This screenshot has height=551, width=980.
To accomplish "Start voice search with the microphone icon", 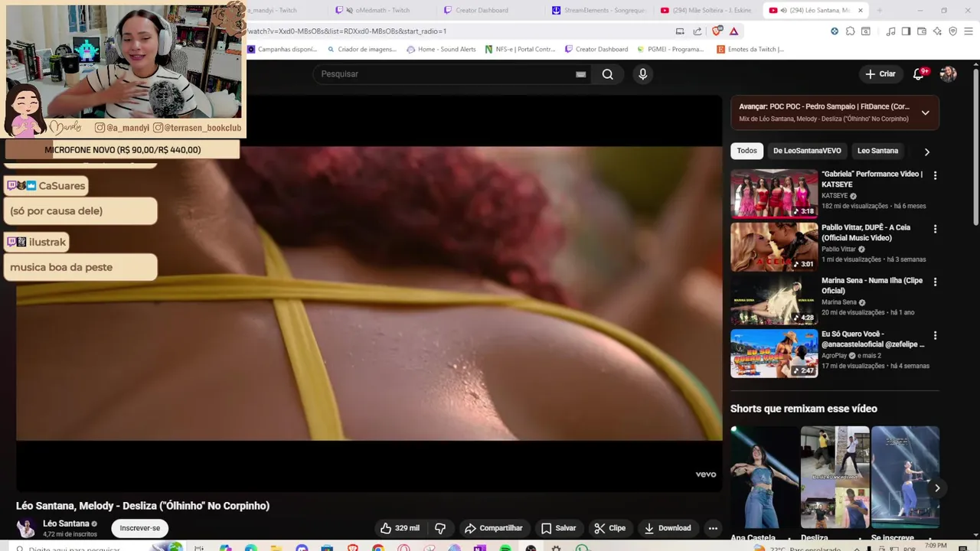I will click(x=642, y=74).
